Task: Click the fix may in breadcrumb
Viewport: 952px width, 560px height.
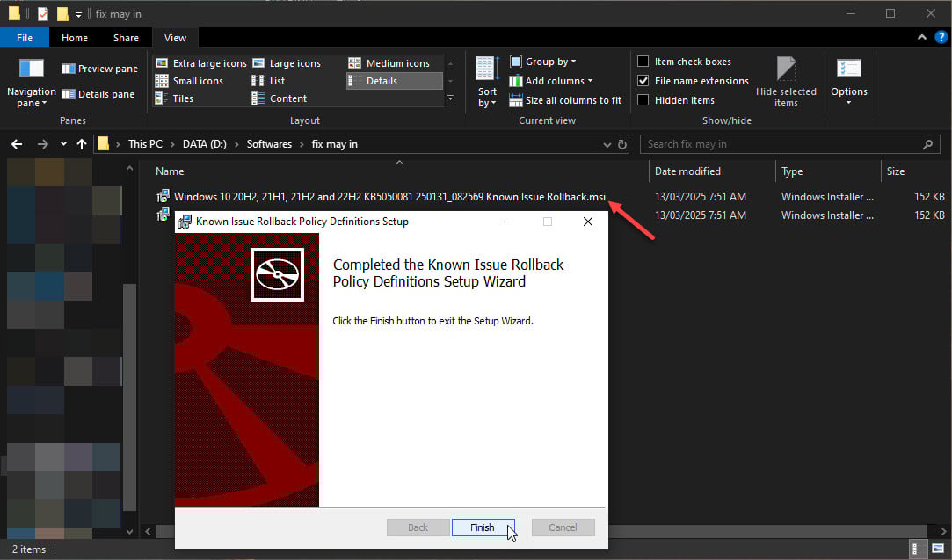Action: point(335,144)
